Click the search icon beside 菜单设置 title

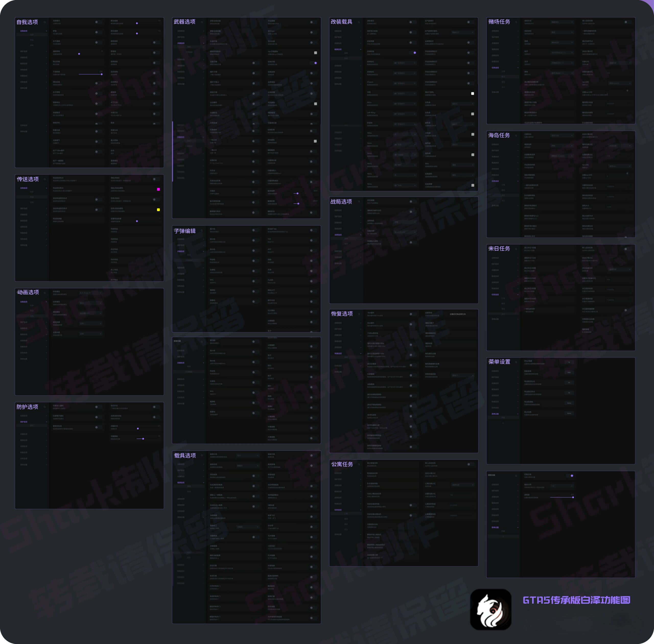pyautogui.click(x=516, y=362)
